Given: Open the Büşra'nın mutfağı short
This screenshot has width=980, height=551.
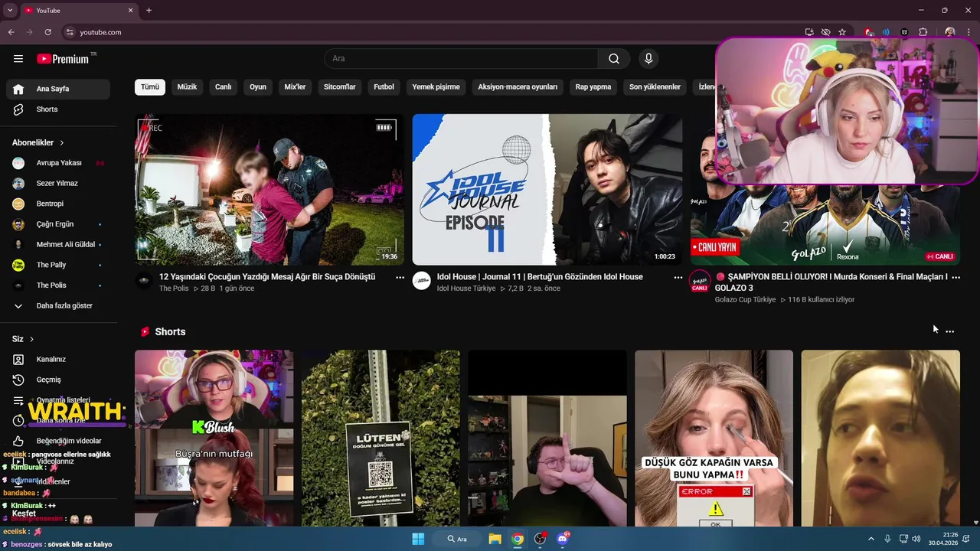Looking at the screenshot, I should [214, 439].
